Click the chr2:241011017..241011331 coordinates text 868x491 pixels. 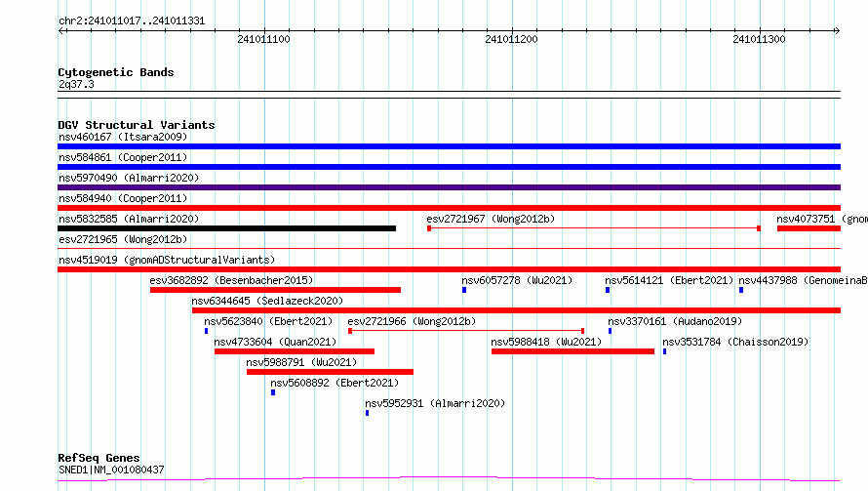pyautogui.click(x=132, y=21)
